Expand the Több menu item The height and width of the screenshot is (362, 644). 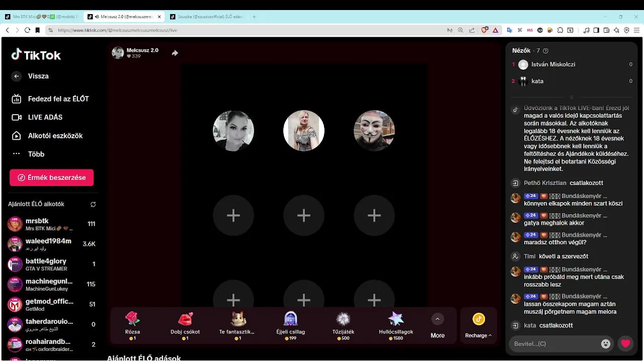click(x=28, y=154)
